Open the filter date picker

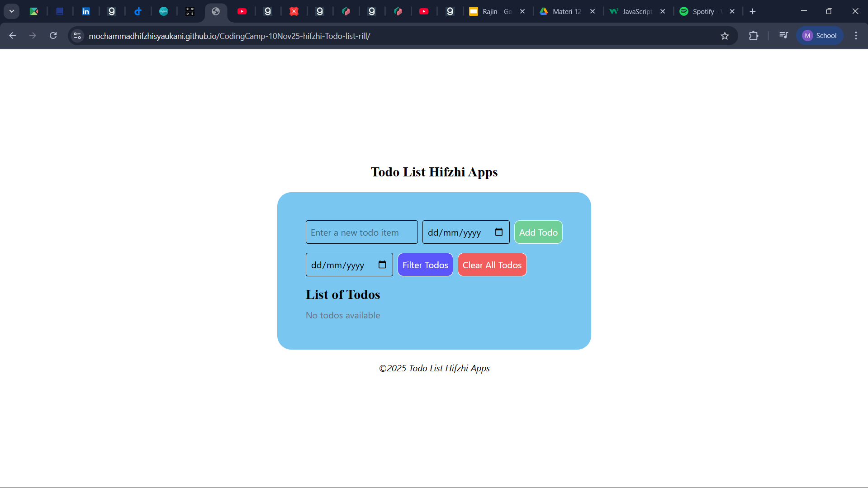[x=382, y=264]
